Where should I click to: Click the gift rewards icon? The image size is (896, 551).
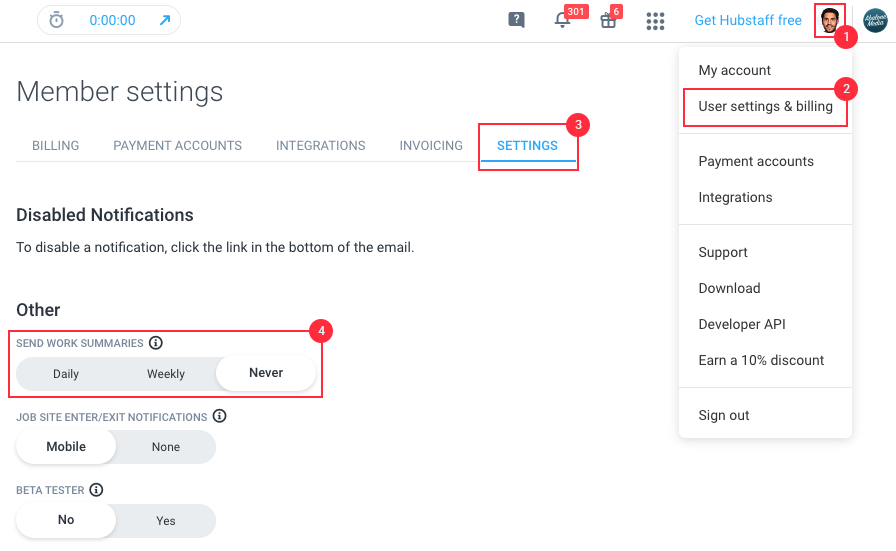pos(608,20)
